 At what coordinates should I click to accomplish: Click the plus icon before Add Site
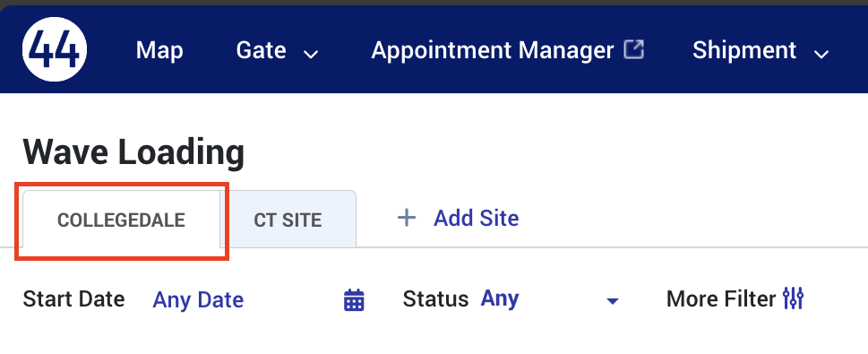click(x=407, y=218)
